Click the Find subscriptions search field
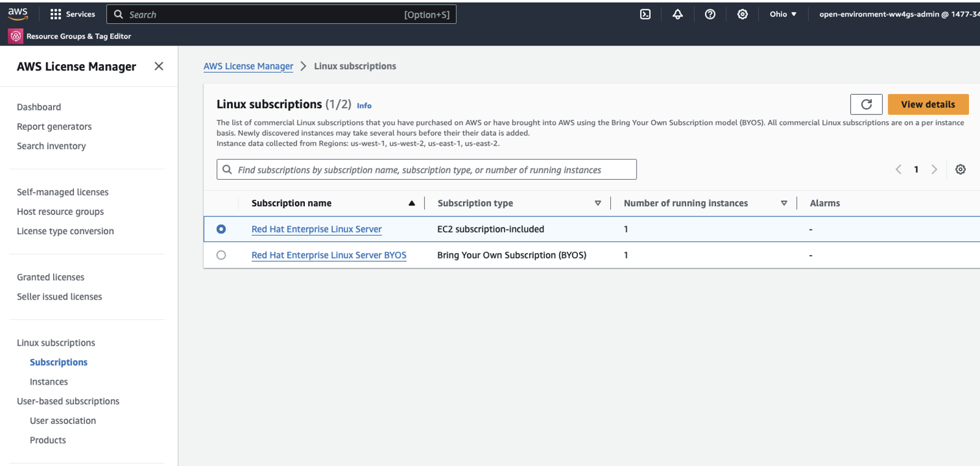980x466 pixels. coord(426,169)
